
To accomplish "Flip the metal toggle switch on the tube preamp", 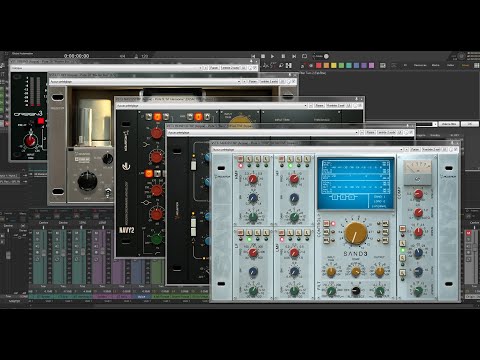I will coord(108,192).
